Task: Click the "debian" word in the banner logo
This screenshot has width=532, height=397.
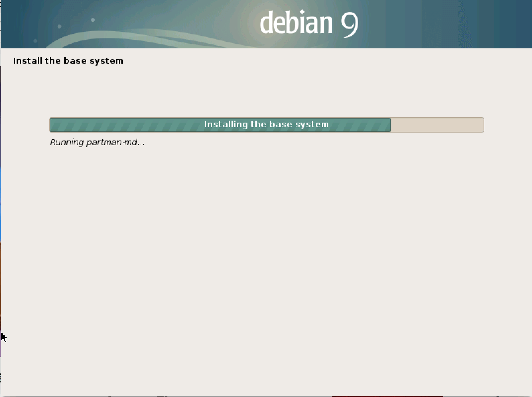Action: pyautogui.click(x=296, y=23)
